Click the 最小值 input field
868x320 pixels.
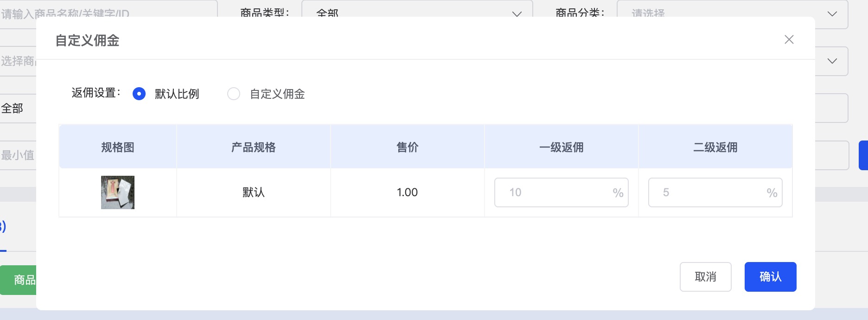point(18,155)
